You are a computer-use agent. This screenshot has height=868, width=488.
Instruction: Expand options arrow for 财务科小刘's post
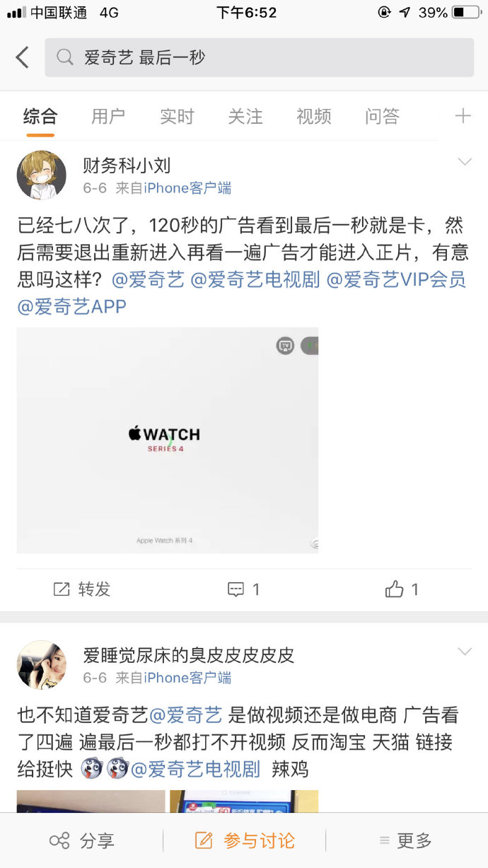pyautogui.click(x=465, y=162)
